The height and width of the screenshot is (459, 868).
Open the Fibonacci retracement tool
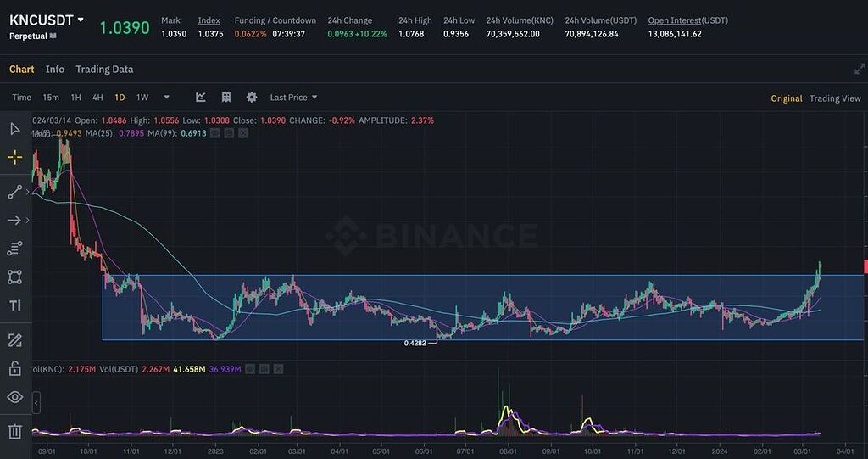[x=15, y=249]
